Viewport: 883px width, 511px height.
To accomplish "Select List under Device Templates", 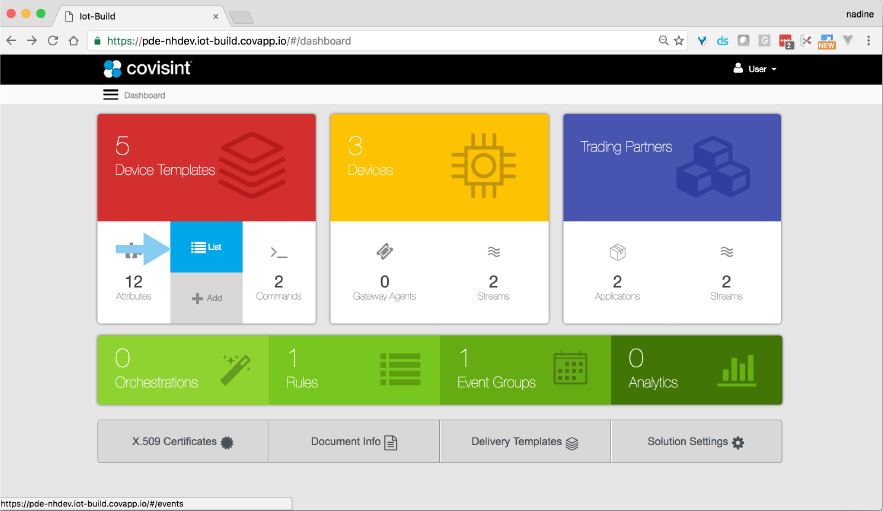I will [206, 247].
